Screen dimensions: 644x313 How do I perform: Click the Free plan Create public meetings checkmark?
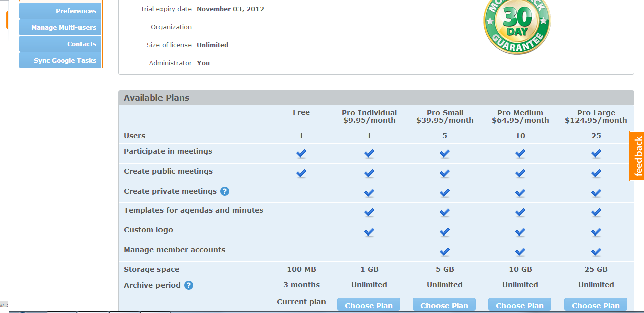(301, 173)
